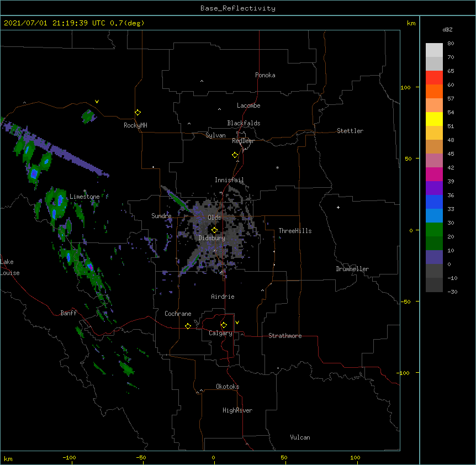Click the Airdrie label
476x465 pixels.
[223, 297]
